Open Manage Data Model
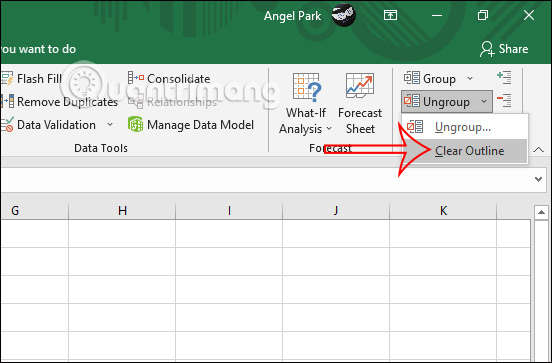 (190, 125)
